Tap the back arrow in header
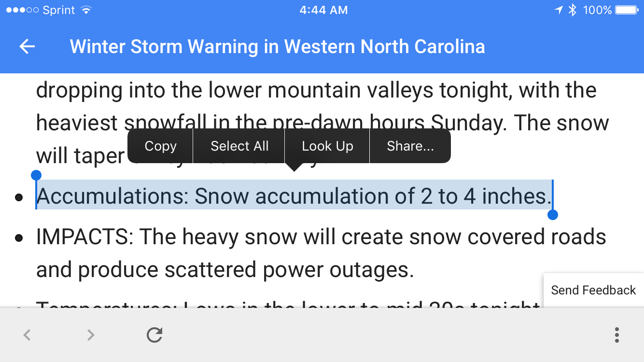This screenshot has width=644, height=362. pos(28,47)
